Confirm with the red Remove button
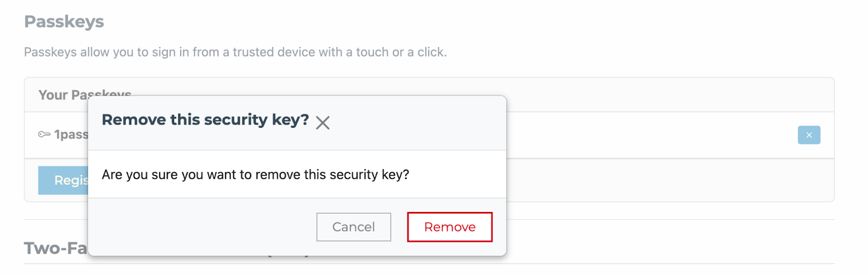The height and width of the screenshot is (276, 868). (450, 227)
